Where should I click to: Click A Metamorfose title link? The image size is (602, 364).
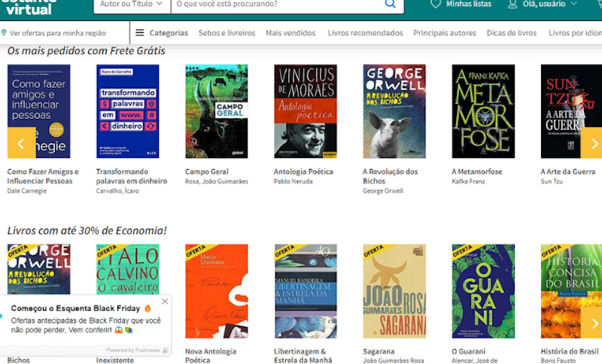click(477, 171)
